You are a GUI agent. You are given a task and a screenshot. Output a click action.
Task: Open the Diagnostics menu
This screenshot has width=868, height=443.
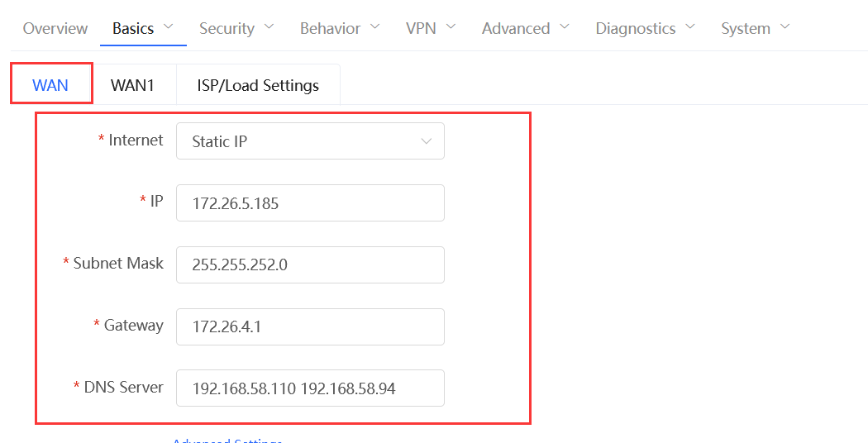[x=636, y=28]
